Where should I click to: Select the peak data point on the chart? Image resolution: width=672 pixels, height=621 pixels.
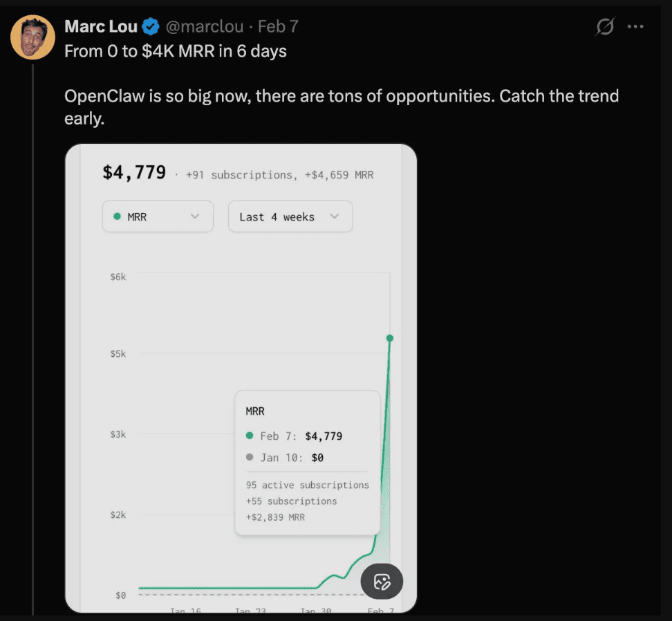point(390,337)
